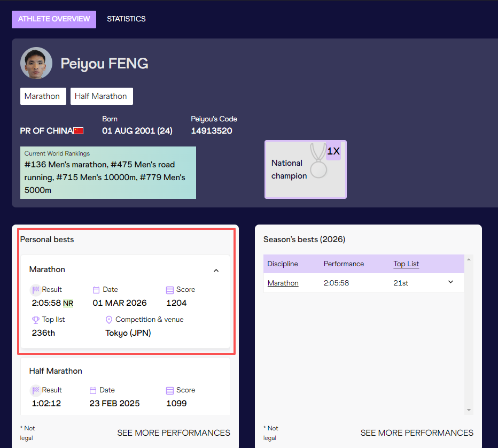Open See More Performances under Personal bests
The height and width of the screenshot is (448, 498).
click(174, 433)
